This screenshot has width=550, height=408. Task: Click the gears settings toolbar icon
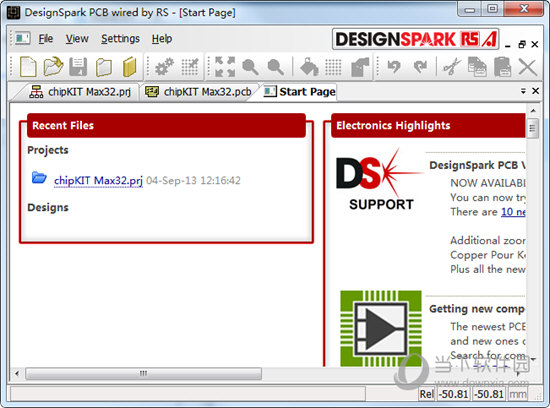pyautogui.click(x=164, y=66)
